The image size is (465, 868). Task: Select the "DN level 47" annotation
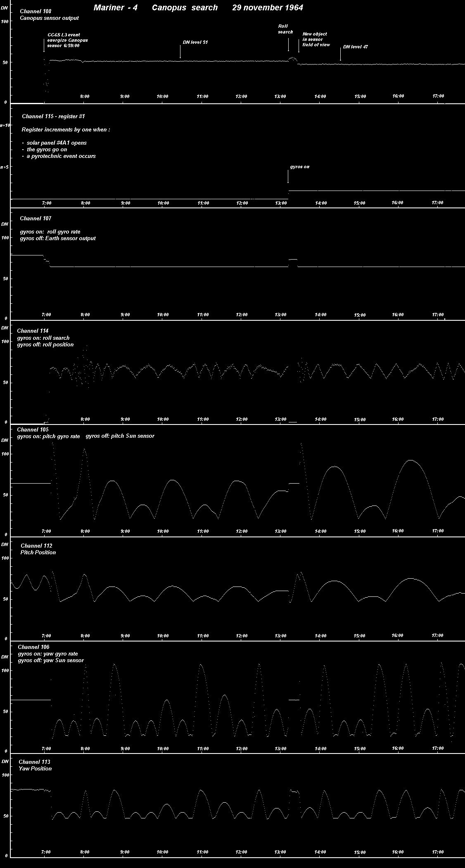[x=356, y=47]
